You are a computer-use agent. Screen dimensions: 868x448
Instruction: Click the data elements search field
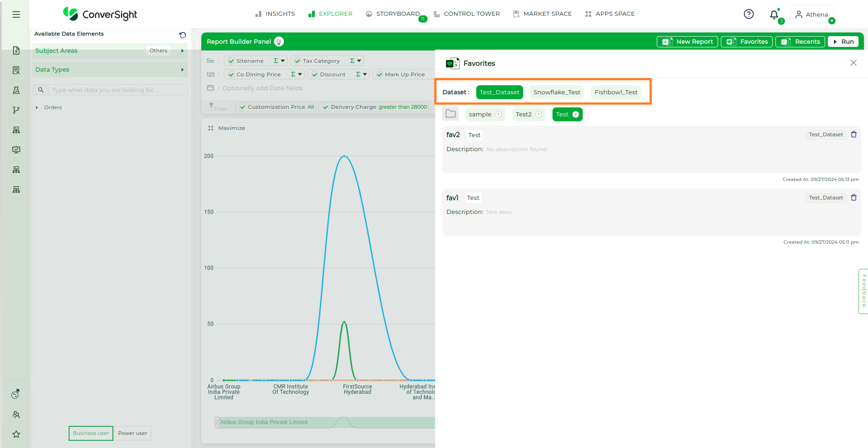118,90
